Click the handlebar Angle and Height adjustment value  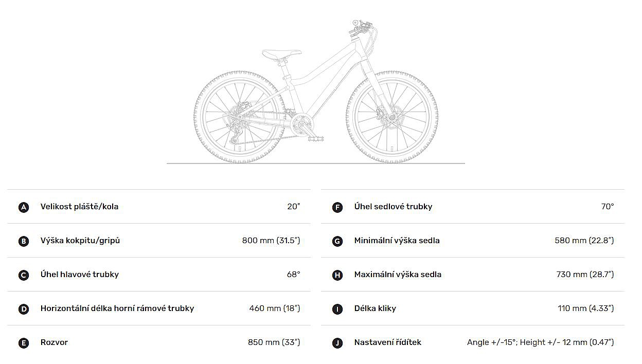click(540, 342)
